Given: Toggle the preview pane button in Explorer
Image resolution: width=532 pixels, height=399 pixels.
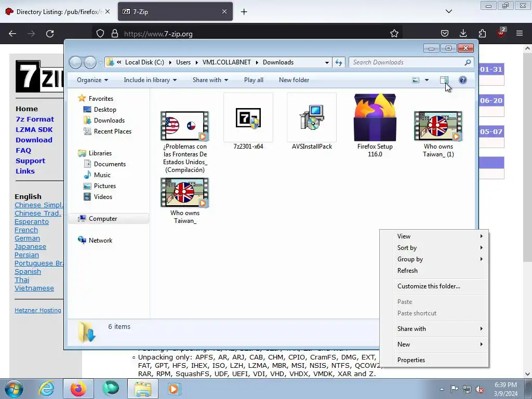Looking at the screenshot, I should tap(444, 80).
